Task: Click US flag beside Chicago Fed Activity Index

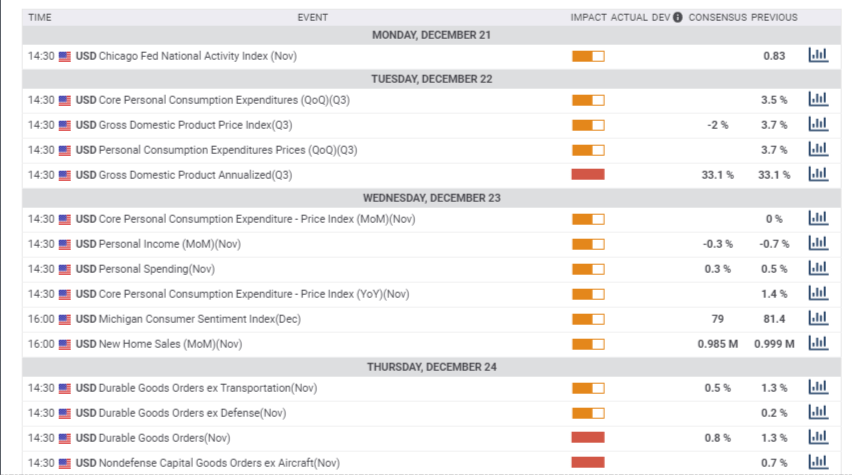Action: (x=65, y=56)
